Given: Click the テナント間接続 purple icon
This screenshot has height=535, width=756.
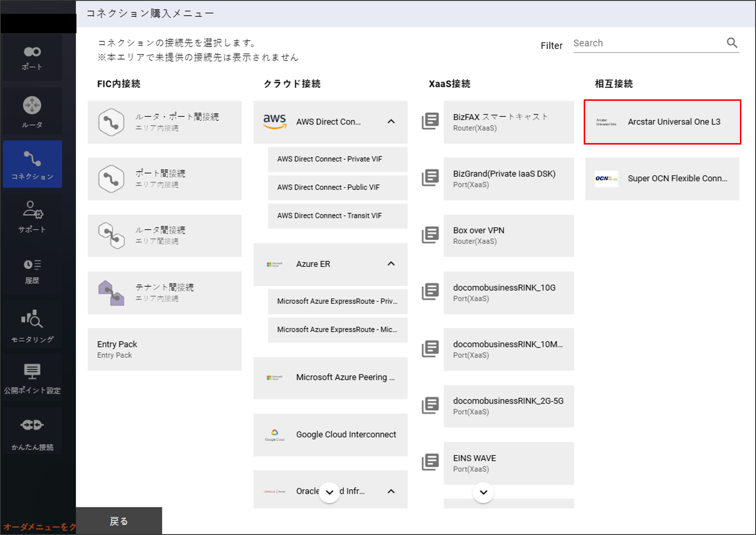Looking at the screenshot, I should coord(111,293).
